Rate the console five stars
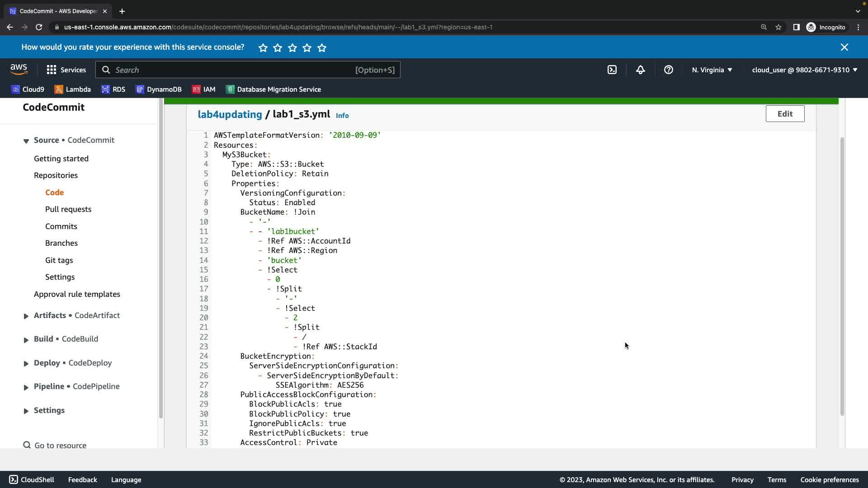Viewport: 868px width, 488px height. [322, 48]
